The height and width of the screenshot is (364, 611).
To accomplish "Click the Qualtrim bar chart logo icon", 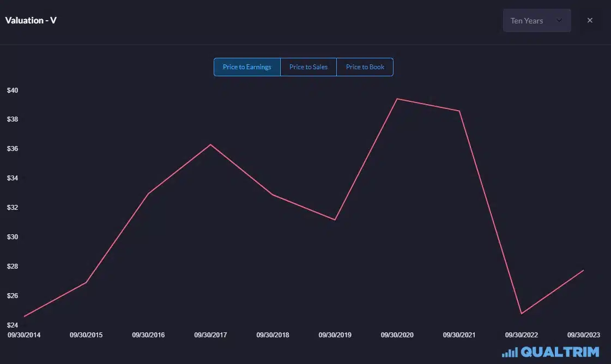I will pyautogui.click(x=510, y=353).
